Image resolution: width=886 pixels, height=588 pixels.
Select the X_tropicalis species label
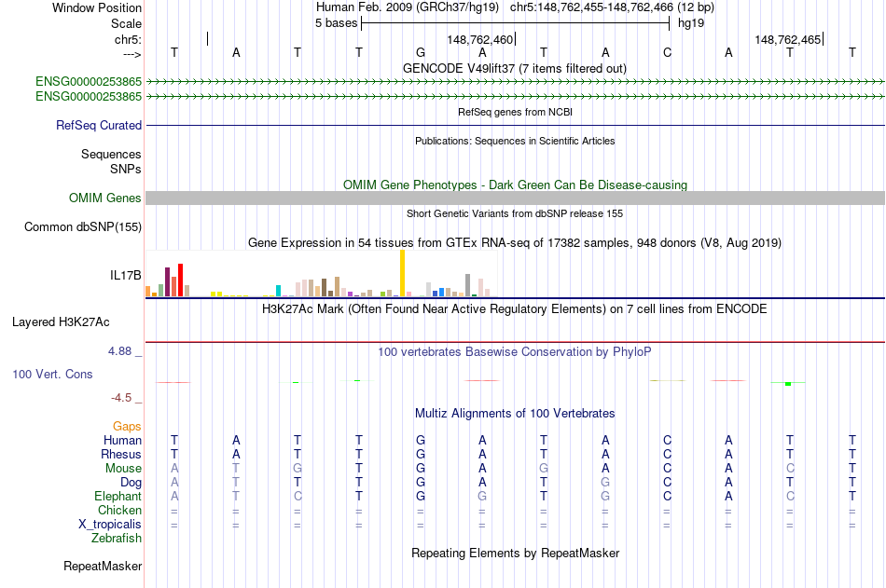(110, 525)
